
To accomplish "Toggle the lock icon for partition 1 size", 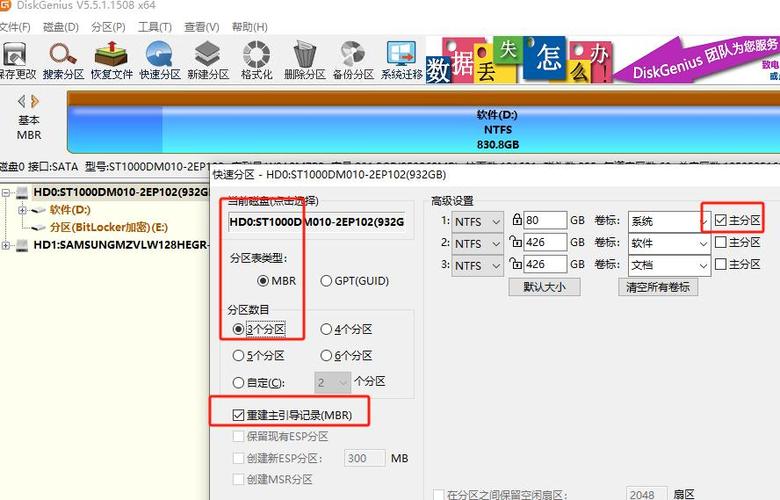I will coord(517,219).
